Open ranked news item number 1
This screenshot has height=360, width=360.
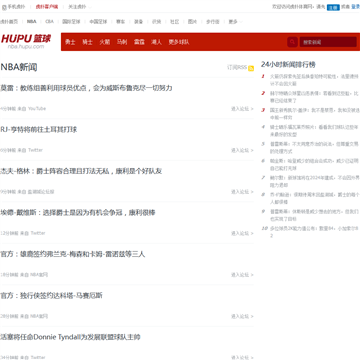314,80
